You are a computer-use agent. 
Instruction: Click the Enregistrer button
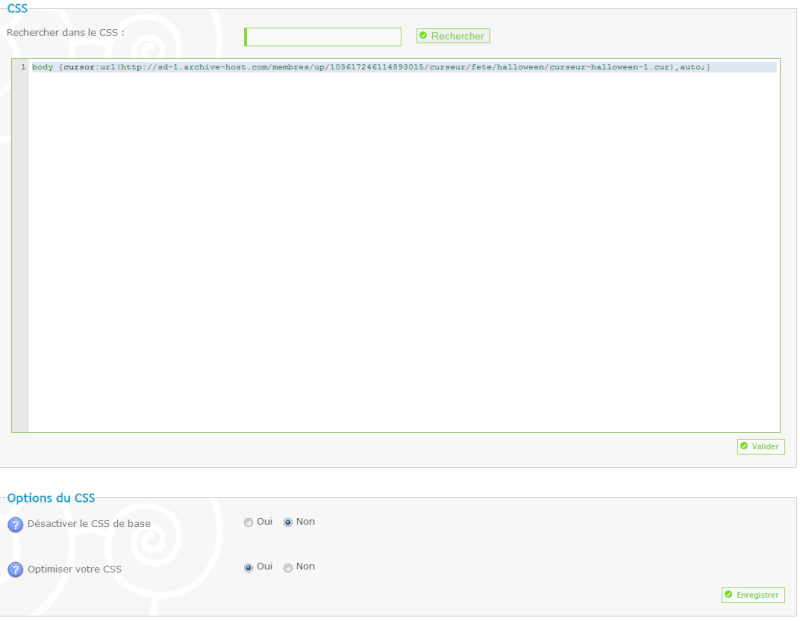coord(753,595)
